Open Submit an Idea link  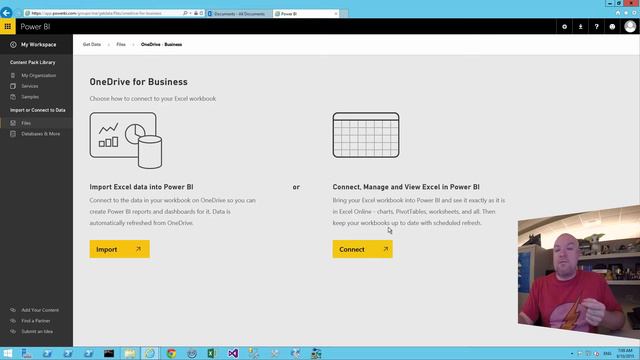point(37,331)
